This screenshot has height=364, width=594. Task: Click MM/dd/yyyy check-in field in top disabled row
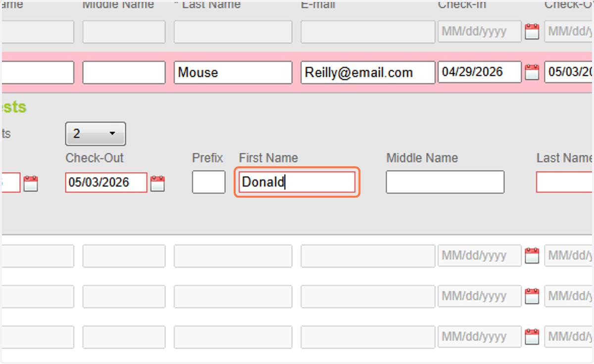(x=480, y=32)
